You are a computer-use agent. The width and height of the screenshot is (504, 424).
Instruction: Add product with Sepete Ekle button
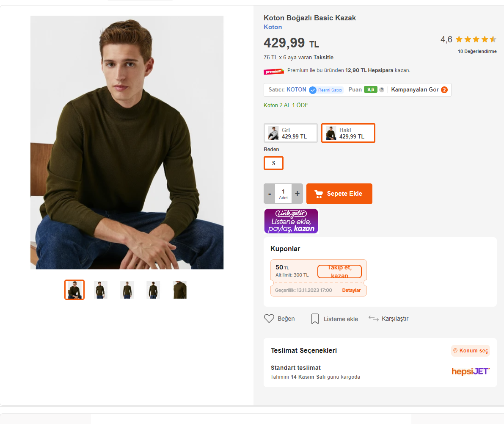point(339,194)
